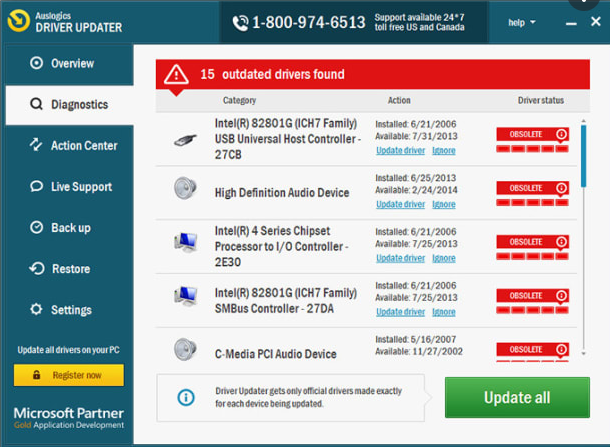
Task: Click the 1-800-974-6513 support number
Action: pos(309,22)
